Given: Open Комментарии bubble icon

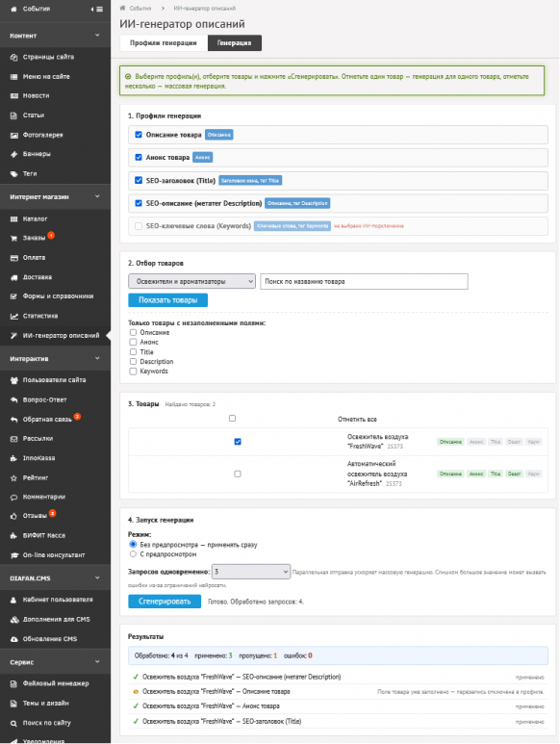Looking at the screenshot, I should tap(13, 498).
